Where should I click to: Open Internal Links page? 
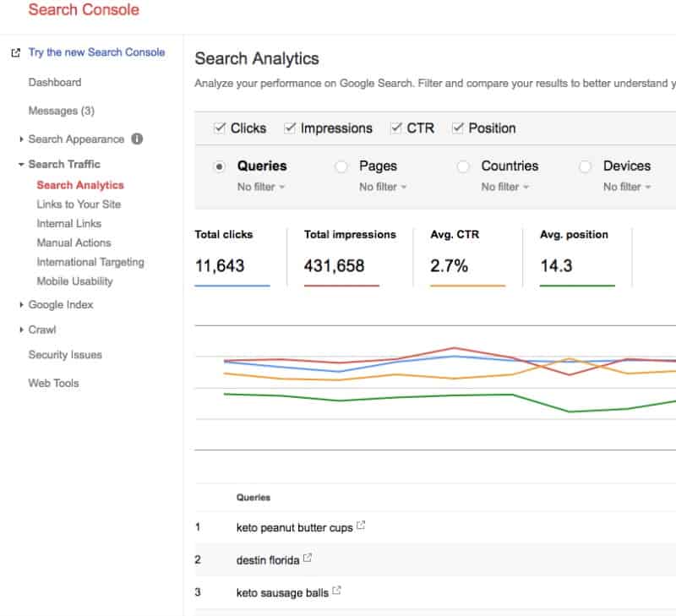[69, 223]
